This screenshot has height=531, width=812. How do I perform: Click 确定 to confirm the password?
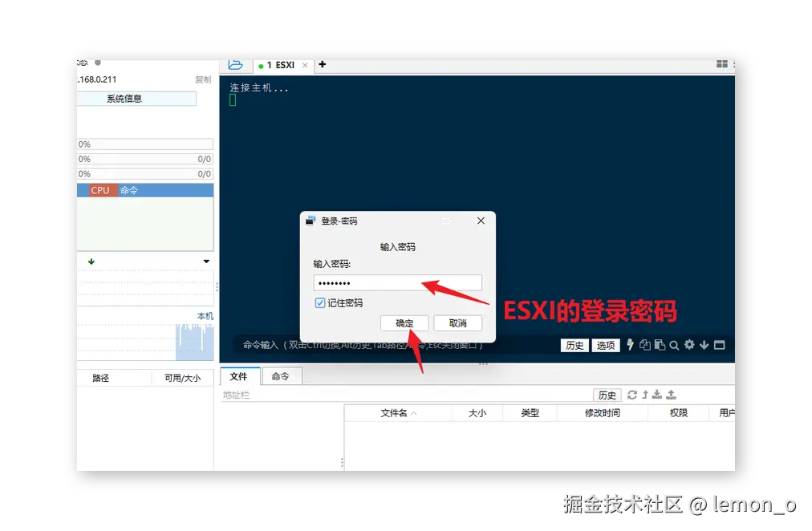[x=404, y=322]
